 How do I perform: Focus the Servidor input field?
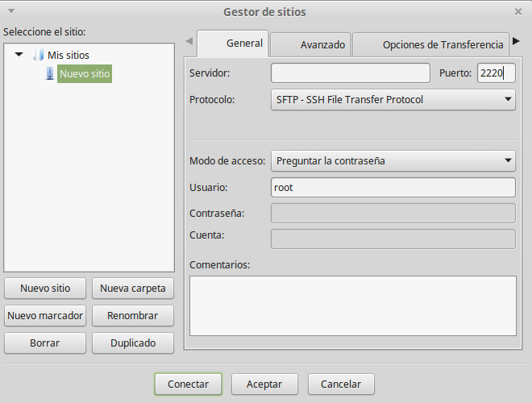(350, 73)
